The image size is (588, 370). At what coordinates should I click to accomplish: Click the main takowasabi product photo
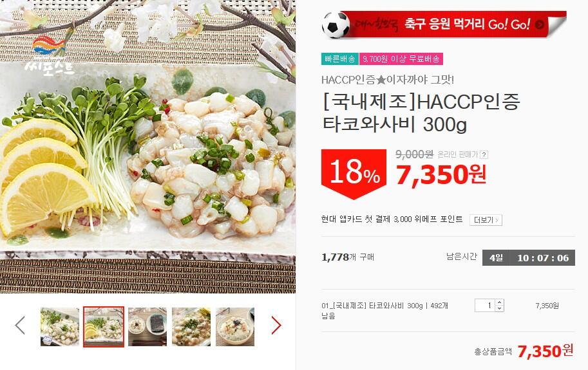point(147,147)
